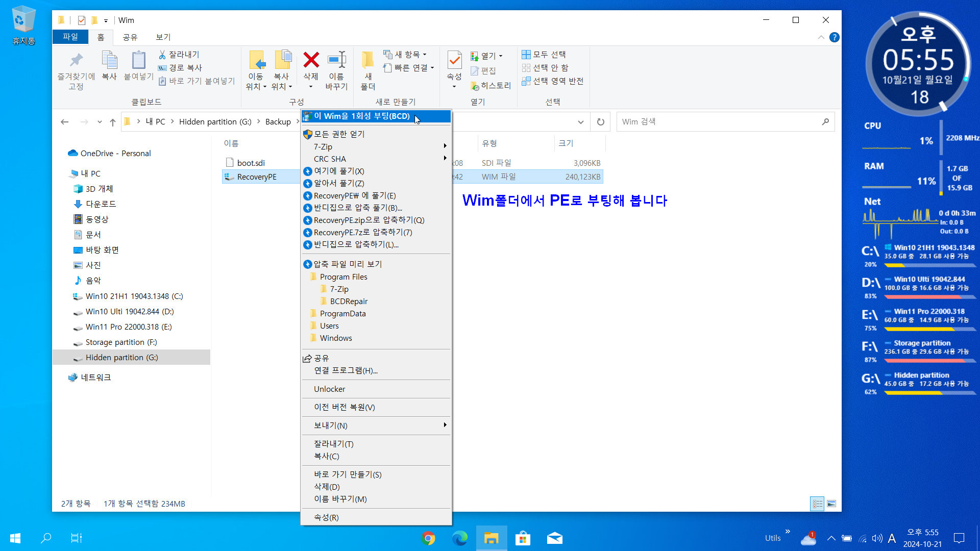Click the Up folder arrow
Viewport: 980px width, 551px height.
pos(113,122)
